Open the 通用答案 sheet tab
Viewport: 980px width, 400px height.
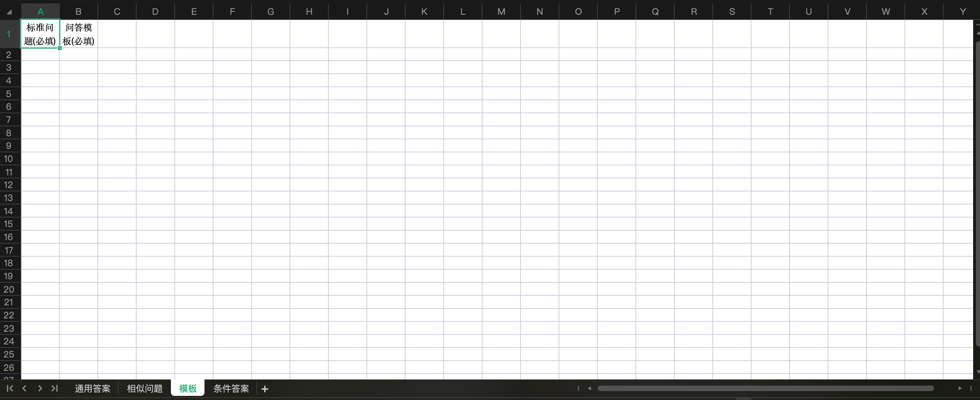click(92, 388)
